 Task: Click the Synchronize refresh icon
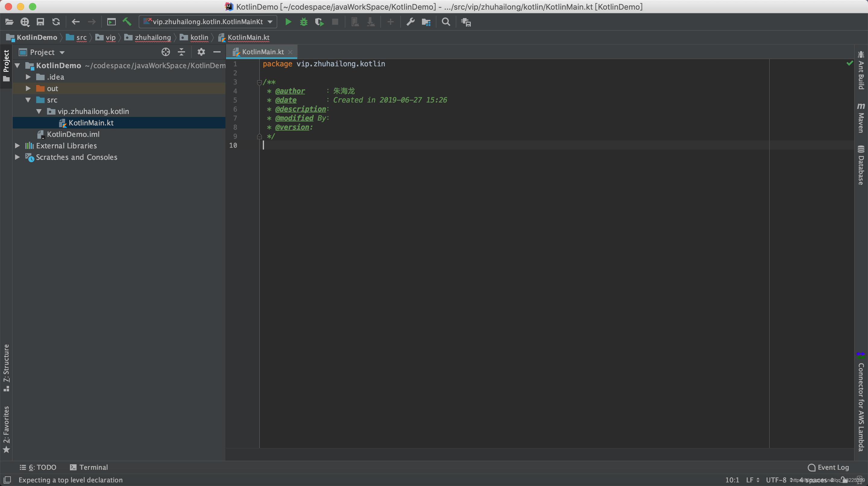(56, 22)
